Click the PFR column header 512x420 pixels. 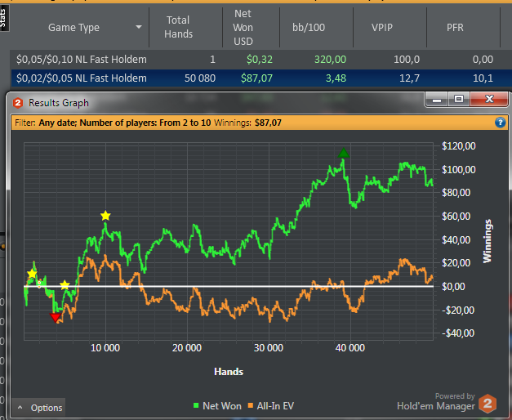click(x=456, y=27)
